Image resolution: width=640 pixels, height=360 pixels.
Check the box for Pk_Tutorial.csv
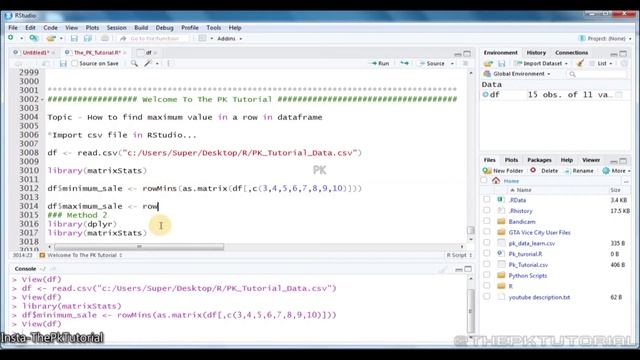coord(487,264)
